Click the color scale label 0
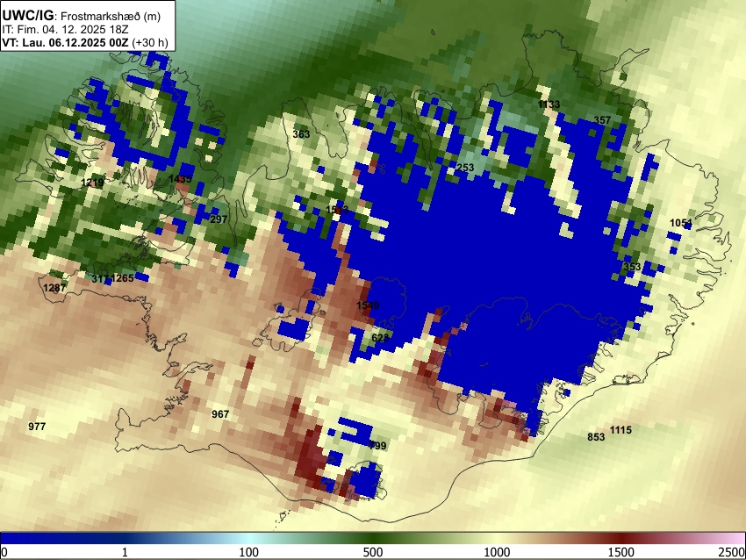746x560 pixels. pyautogui.click(x=4, y=552)
